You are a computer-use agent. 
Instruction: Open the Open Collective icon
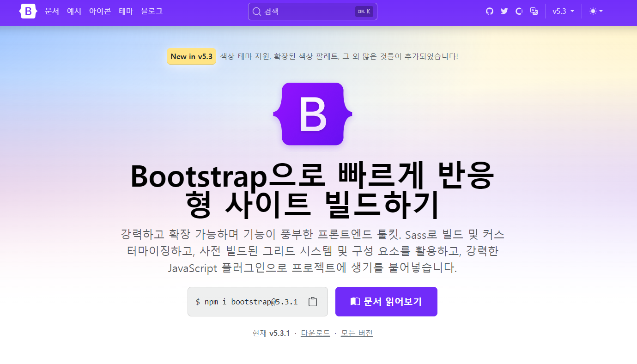click(x=519, y=11)
